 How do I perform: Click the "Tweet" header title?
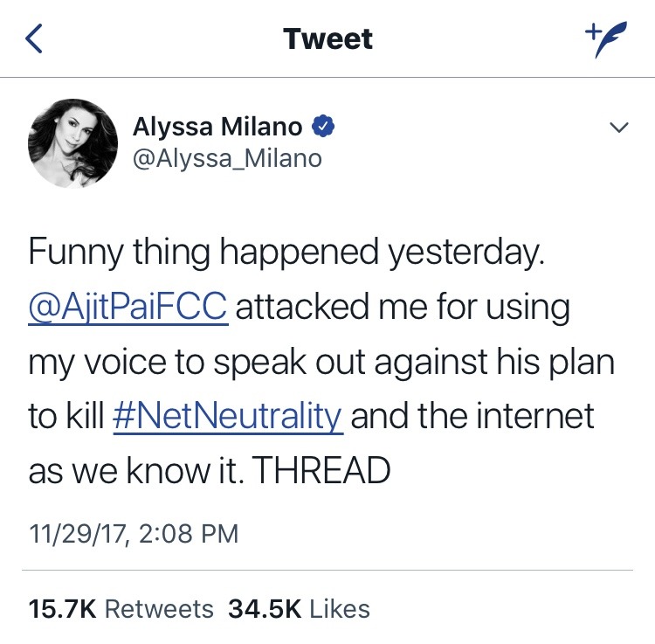tap(327, 39)
